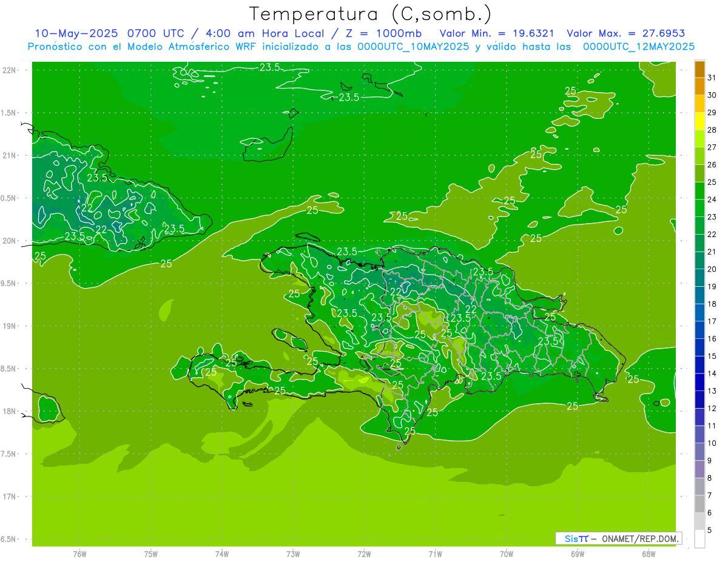Image resolution: width=728 pixels, height=562 pixels.
Task: Click the "17N" latitude axis label
Action: pyautogui.click(x=9, y=497)
